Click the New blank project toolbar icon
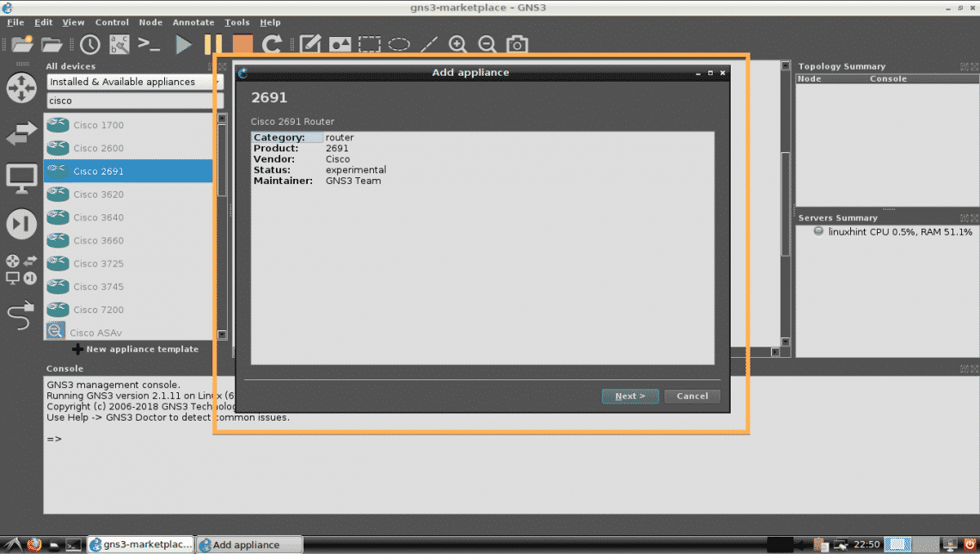 click(x=21, y=44)
